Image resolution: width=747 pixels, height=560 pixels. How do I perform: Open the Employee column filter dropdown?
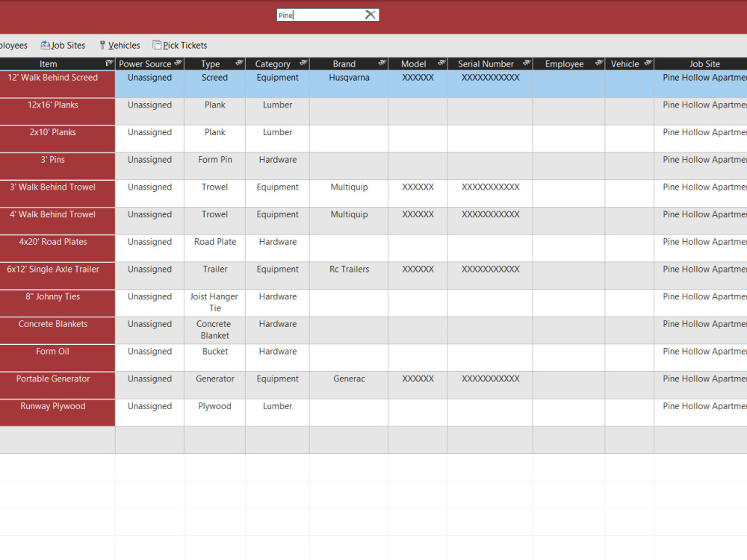pos(599,63)
